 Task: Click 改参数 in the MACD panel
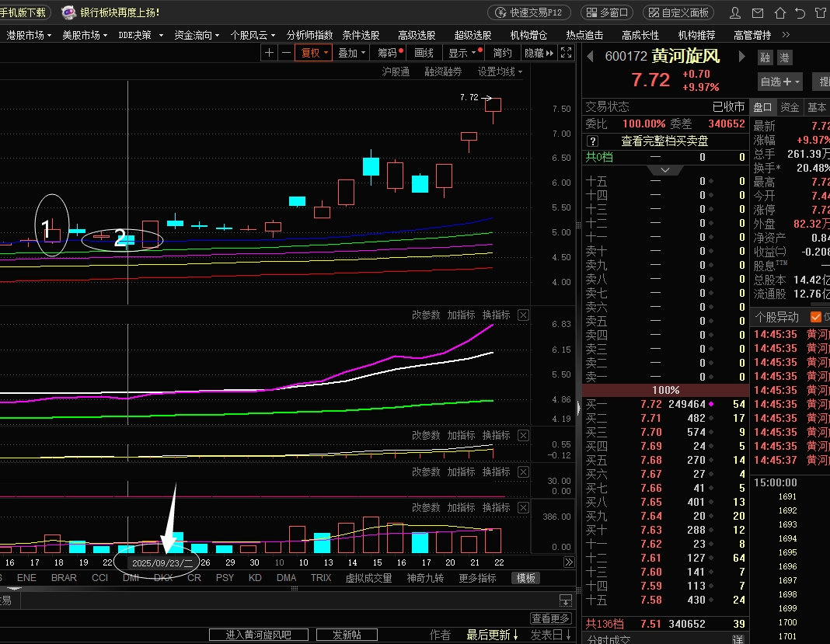point(426,315)
